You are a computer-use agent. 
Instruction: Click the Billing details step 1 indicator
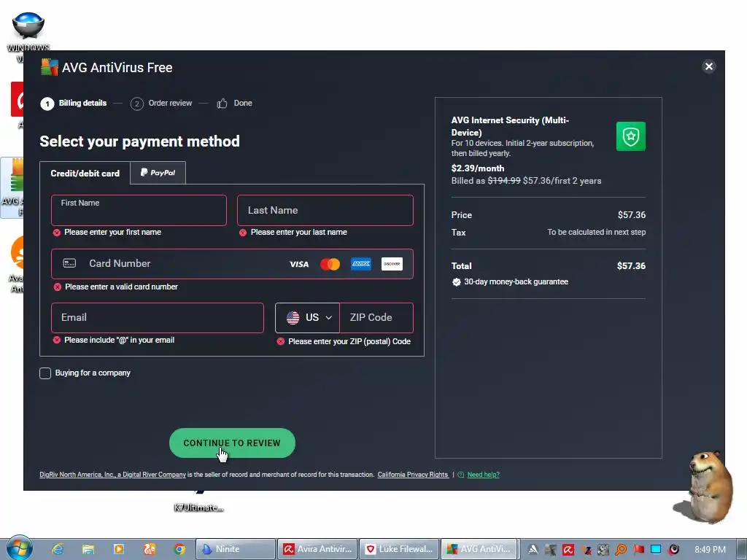pyautogui.click(x=47, y=104)
